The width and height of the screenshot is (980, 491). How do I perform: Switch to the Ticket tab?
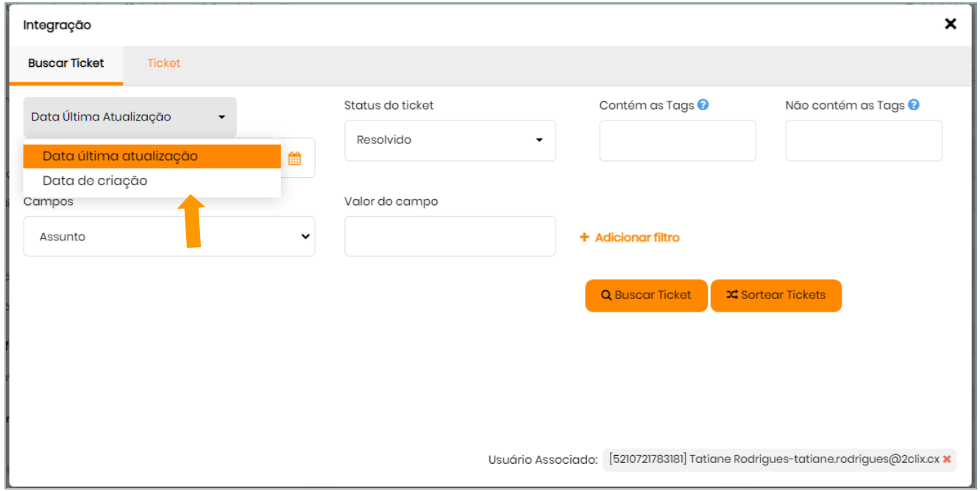(163, 63)
